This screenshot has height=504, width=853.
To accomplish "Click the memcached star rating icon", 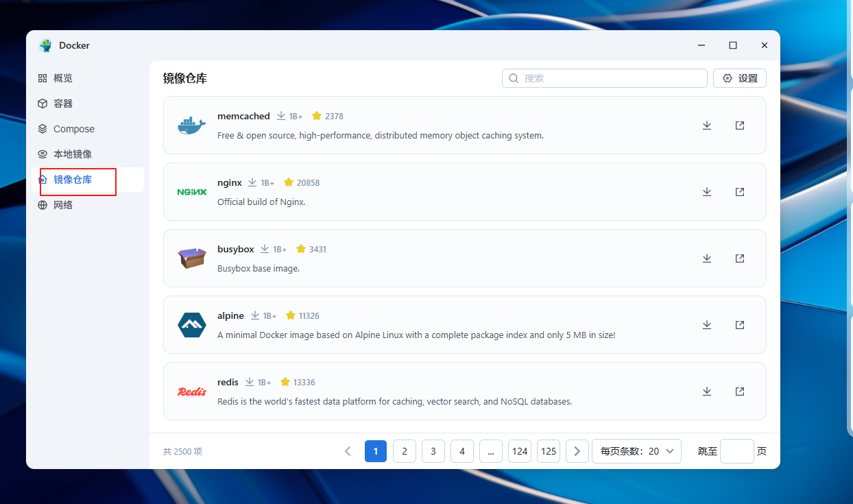I will pyautogui.click(x=317, y=116).
